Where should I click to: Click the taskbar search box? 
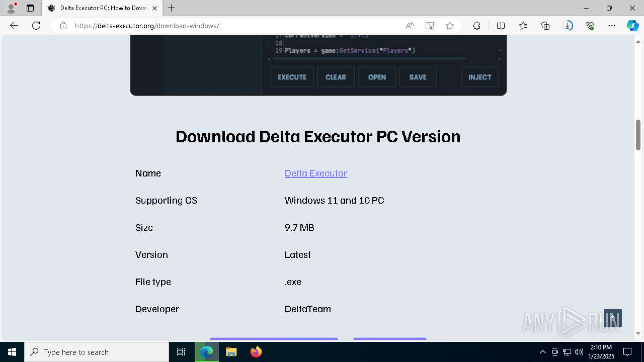(x=97, y=352)
